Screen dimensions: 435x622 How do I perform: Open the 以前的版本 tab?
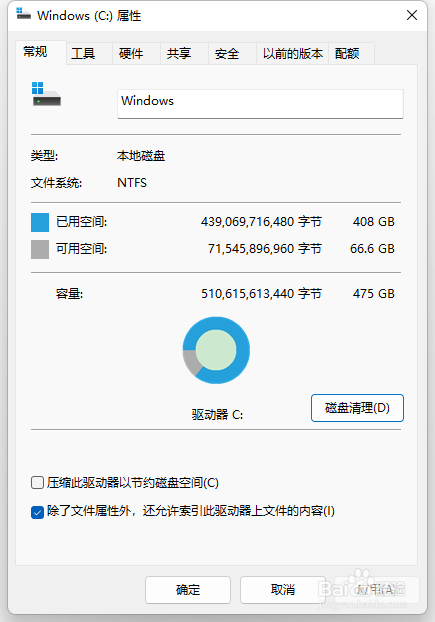(293, 54)
